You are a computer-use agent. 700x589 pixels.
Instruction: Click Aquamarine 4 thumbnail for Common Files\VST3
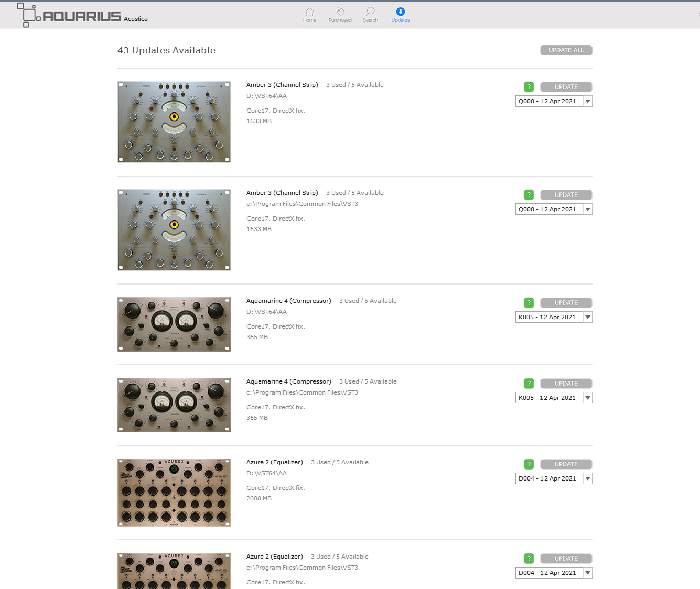(174, 405)
